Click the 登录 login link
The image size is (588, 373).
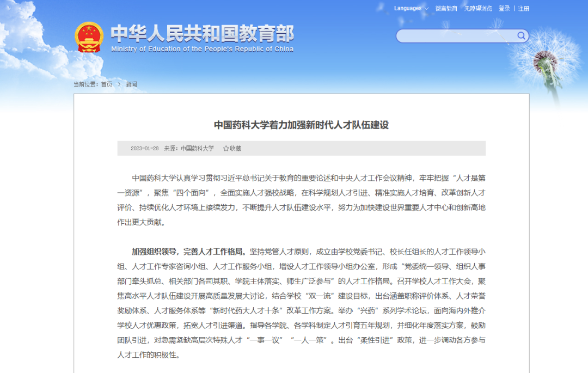pos(504,8)
